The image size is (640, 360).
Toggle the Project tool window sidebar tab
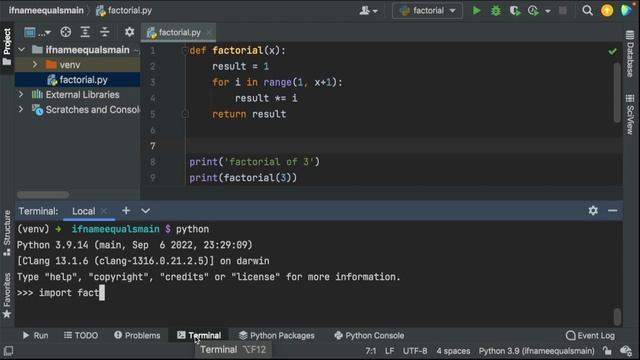click(7, 47)
